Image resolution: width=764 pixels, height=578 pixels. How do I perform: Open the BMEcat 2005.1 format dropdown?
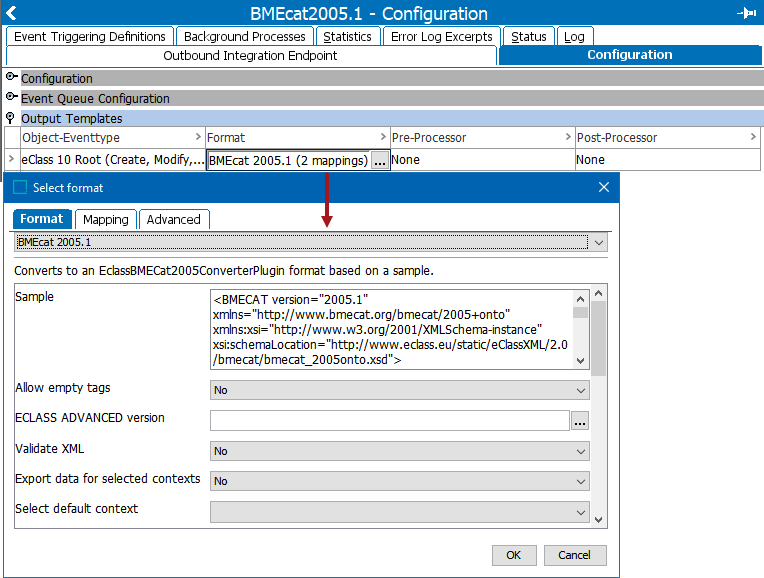pos(598,243)
